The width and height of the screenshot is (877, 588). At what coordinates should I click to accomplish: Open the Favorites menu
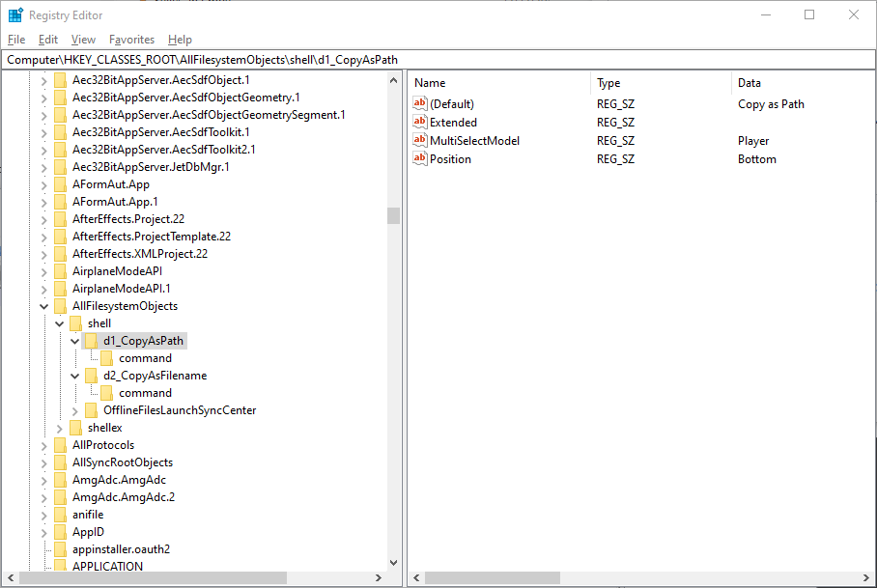tap(132, 40)
